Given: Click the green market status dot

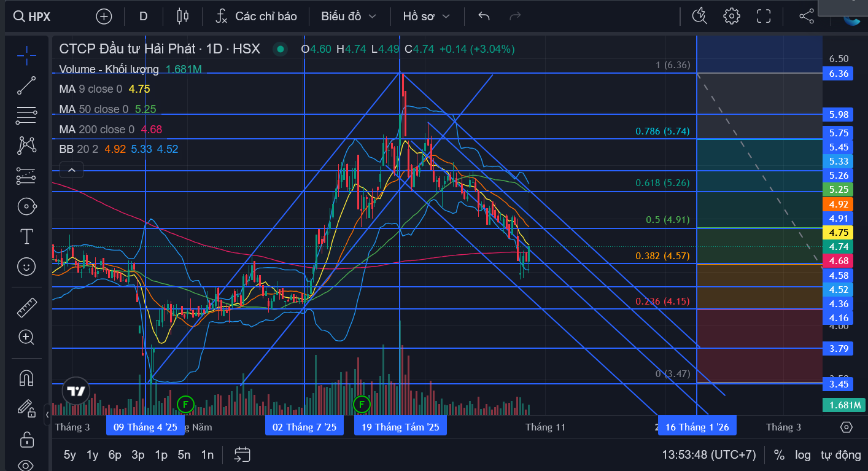Looking at the screenshot, I should tap(281, 49).
